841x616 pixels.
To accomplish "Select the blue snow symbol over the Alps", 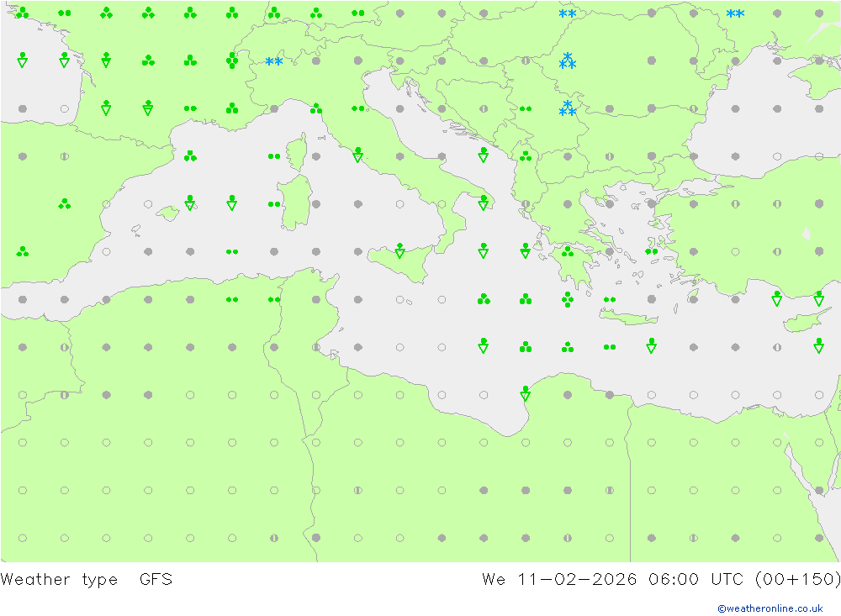I will [274, 61].
